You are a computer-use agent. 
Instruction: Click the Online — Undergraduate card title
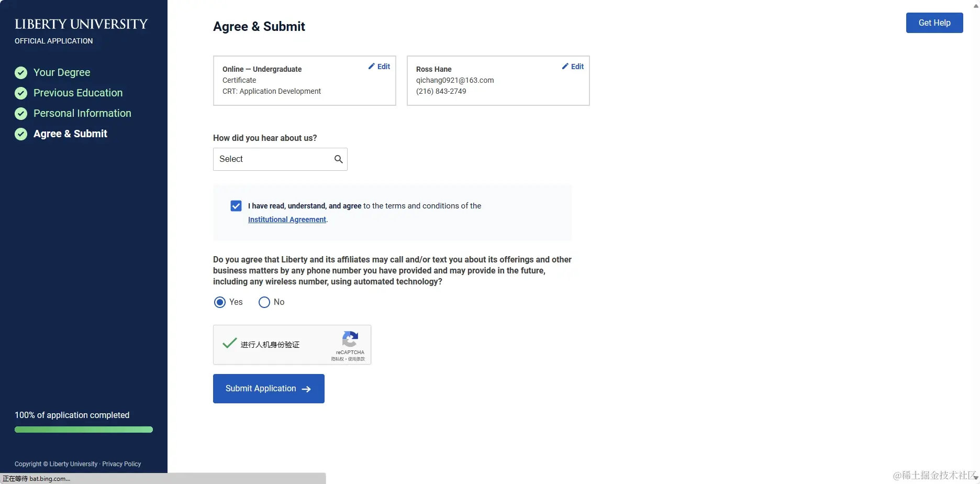pos(262,69)
